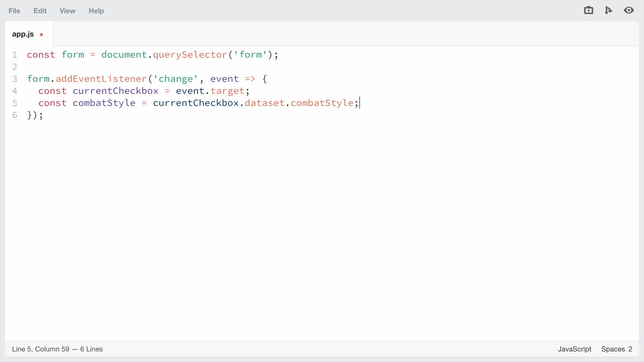Click currentCheckbox on line 4
This screenshot has width=644, height=362.
115,91
